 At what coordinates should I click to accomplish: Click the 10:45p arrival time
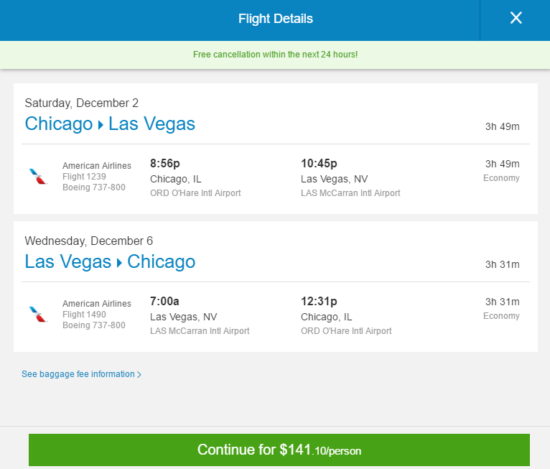319,163
